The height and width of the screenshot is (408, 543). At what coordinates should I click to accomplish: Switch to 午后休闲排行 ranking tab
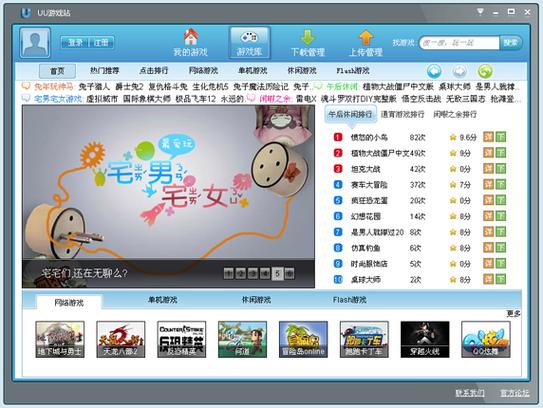[x=350, y=114]
